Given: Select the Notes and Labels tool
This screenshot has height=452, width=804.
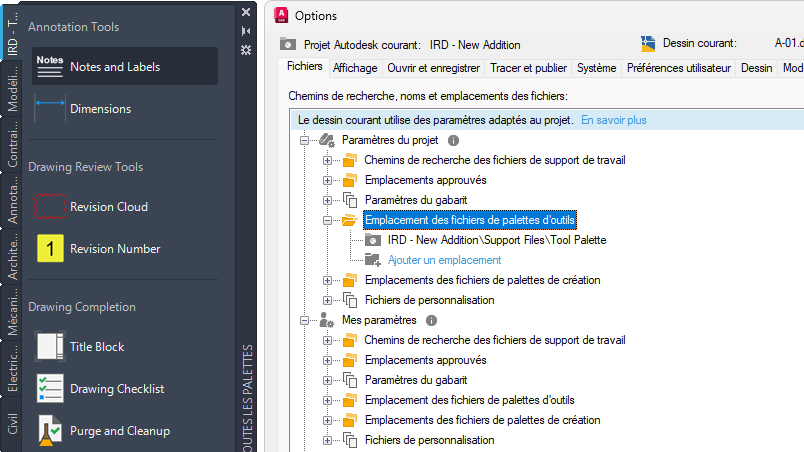Looking at the screenshot, I should pyautogui.click(x=115, y=67).
